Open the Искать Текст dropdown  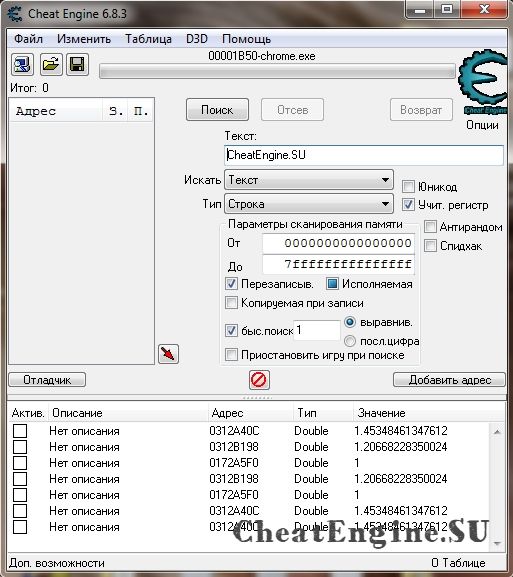(309, 180)
